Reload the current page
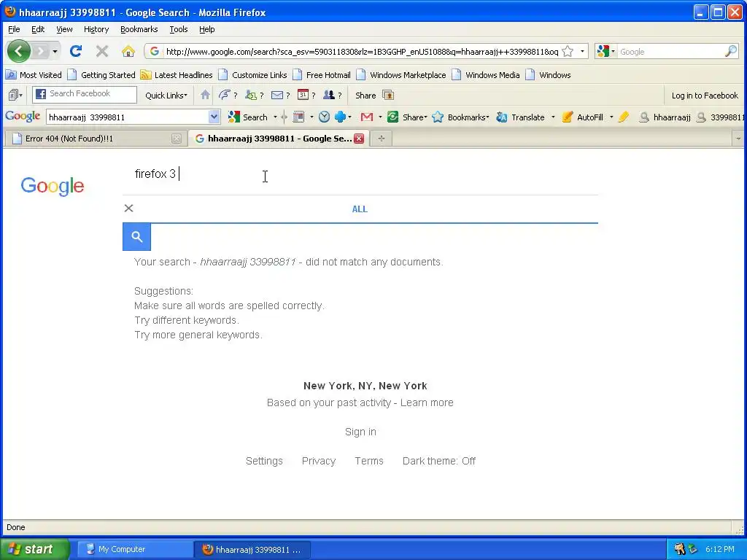This screenshot has height=560, width=747. pyautogui.click(x=76, y=51)
